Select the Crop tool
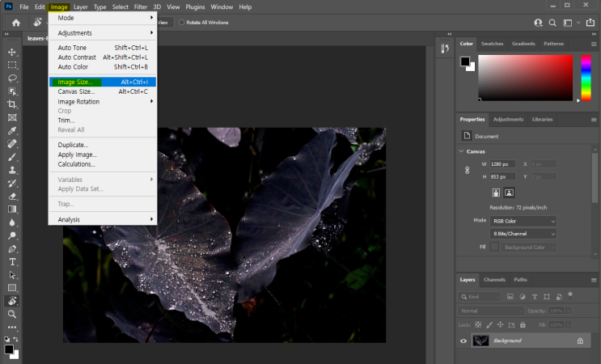This screenshot has height=364, width=601. click(x=12, y=104)
